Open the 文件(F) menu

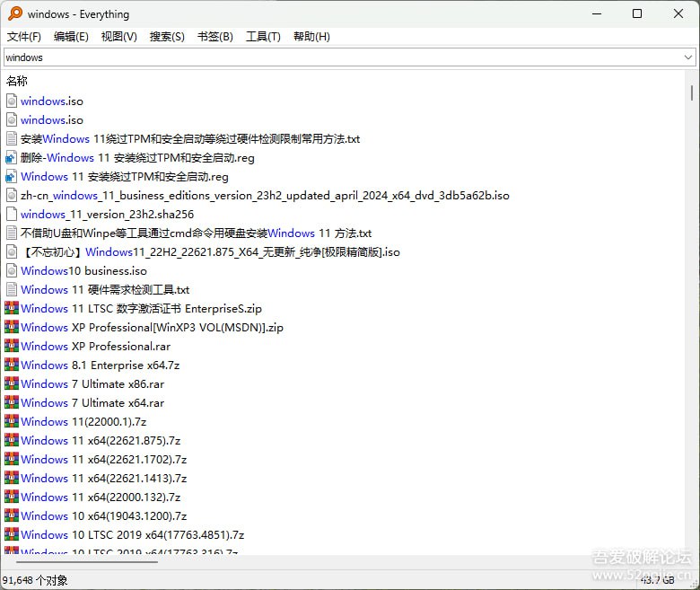24,37
